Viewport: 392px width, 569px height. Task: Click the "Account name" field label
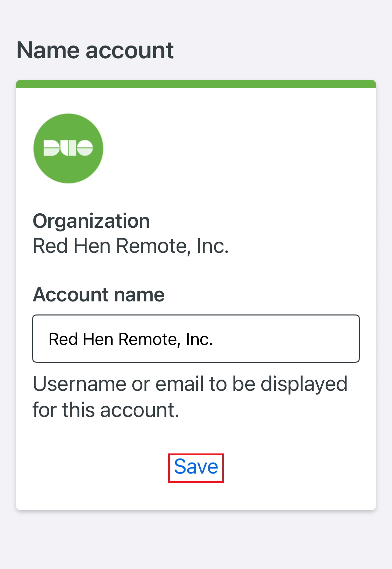[x=99, y=295]
